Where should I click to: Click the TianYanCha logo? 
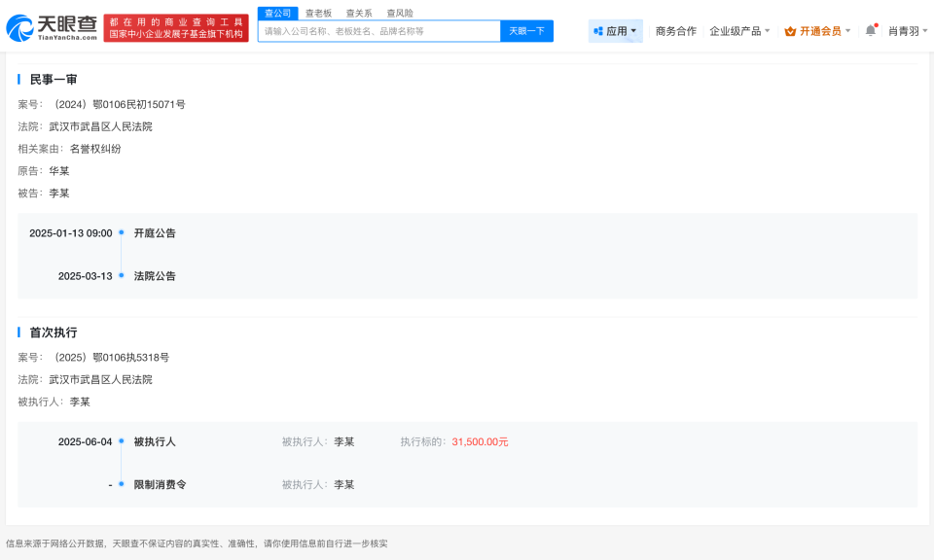click(52, 26)
